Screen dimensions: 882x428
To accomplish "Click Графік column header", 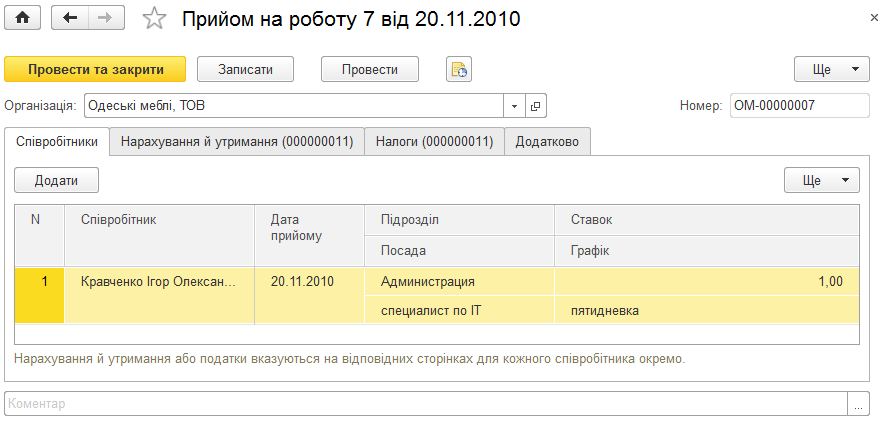I will [x=707, y=251].
